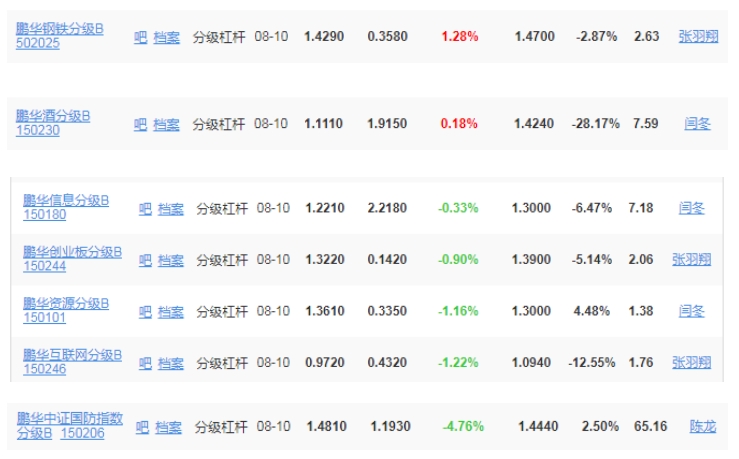739x459 pixels.
Task: Click 档案 link for 鹏华钢铁分级B
Action: tap(166, 37)
